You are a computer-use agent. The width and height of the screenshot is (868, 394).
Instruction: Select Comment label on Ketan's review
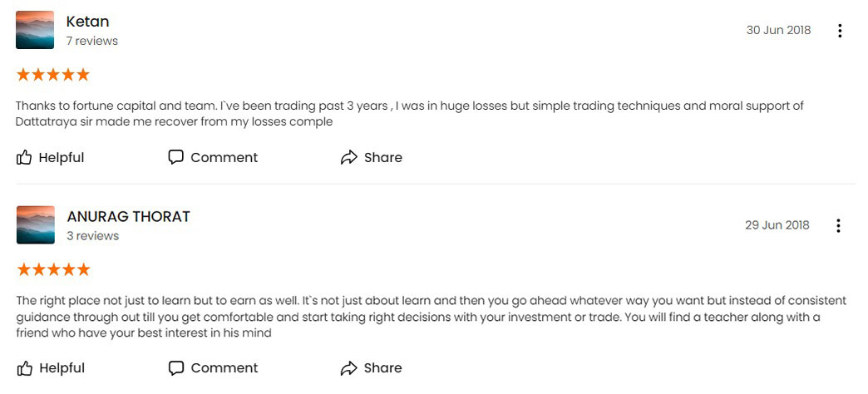point(224,158)
